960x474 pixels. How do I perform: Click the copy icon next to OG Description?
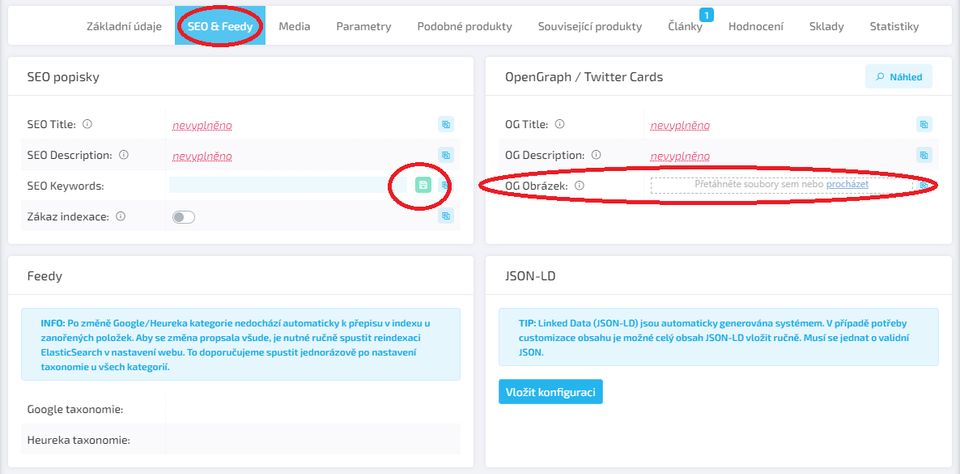(924, 155)
